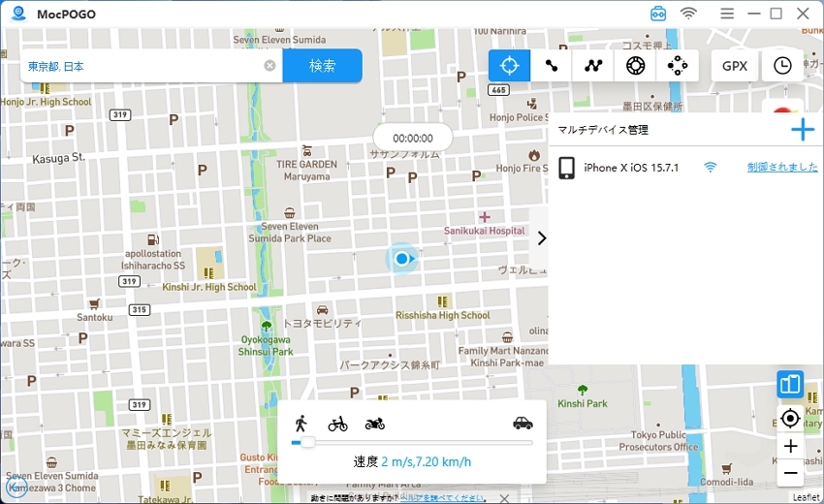
Task: Choose car speed preset
Action: click(x=523, y=423)
